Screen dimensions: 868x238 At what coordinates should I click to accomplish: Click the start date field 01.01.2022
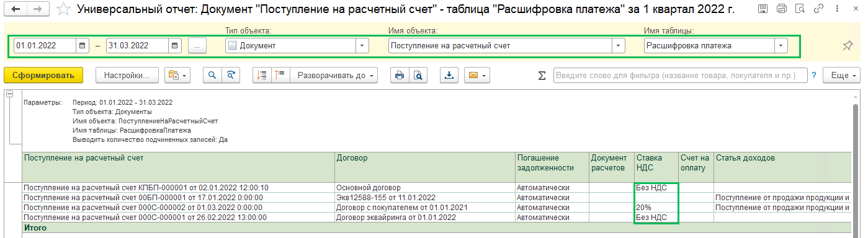(x=45, y=45)
